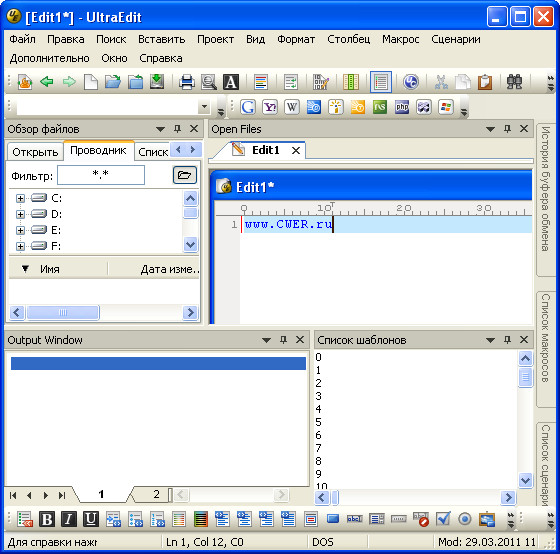Image resolution: width=560 pixels, height=554 pixels.
Task: Click the PHP toolbar icon
Action: click(402, 107)
